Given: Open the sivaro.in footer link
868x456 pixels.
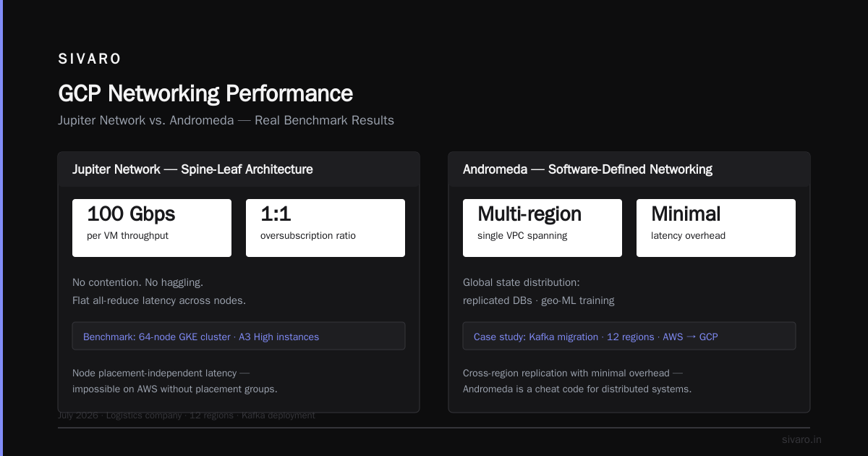Looking at the screenshot, I should coord(801,439).
